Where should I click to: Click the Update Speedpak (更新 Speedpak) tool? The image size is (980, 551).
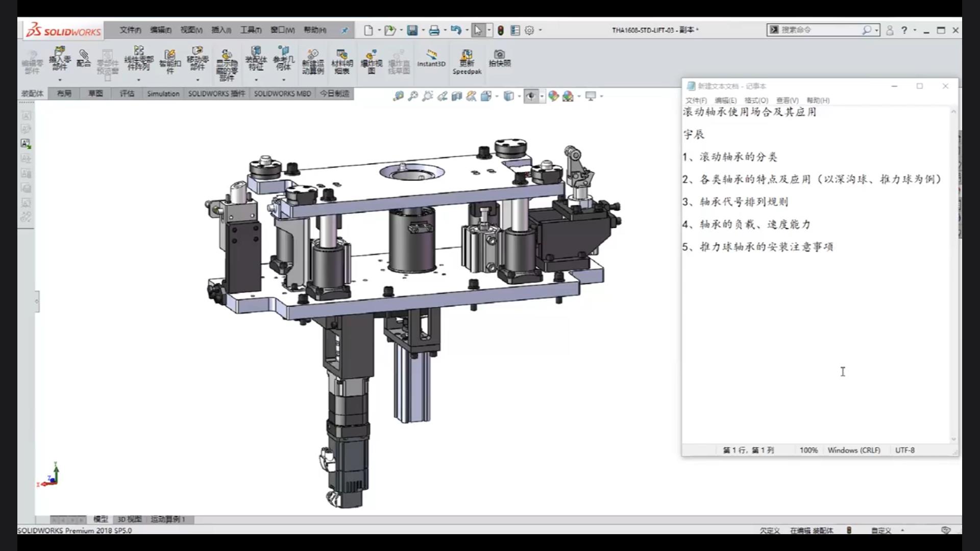467,62
